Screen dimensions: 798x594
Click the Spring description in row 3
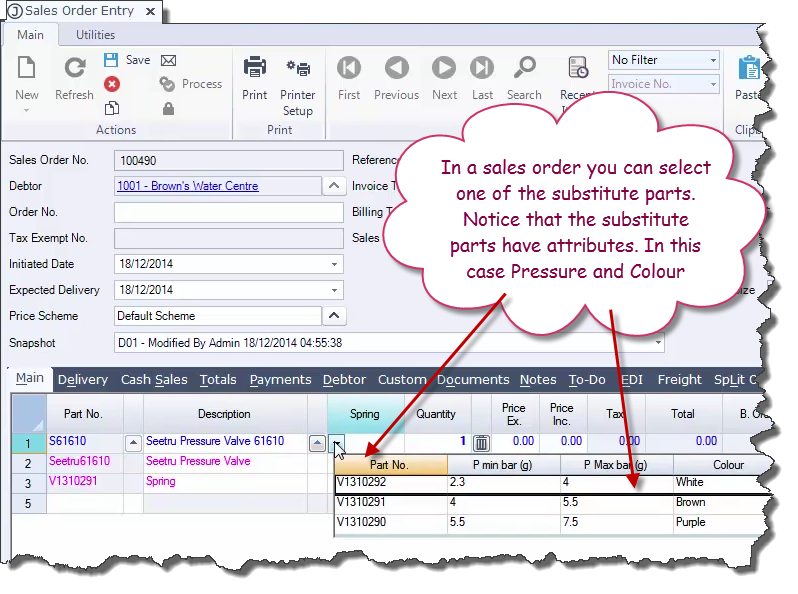(161, 481)
